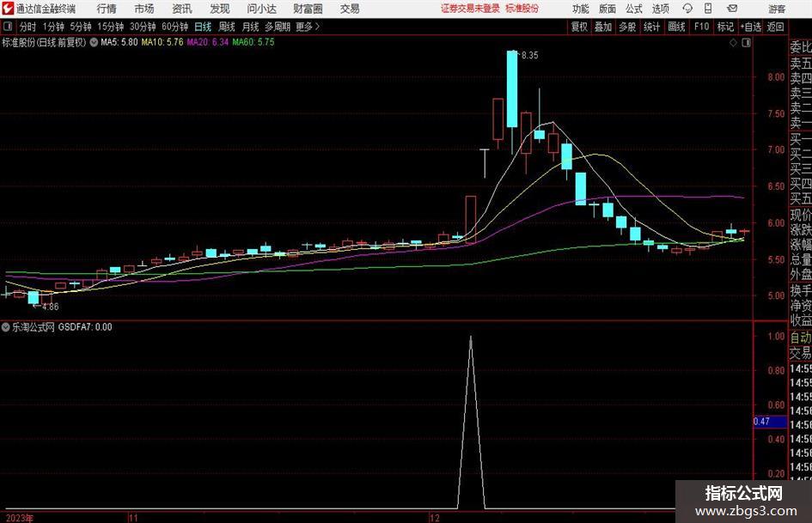Viewport: 812px width, 523px height.
Task: Click the 8.35 high price label
Action: click(530, 56)
